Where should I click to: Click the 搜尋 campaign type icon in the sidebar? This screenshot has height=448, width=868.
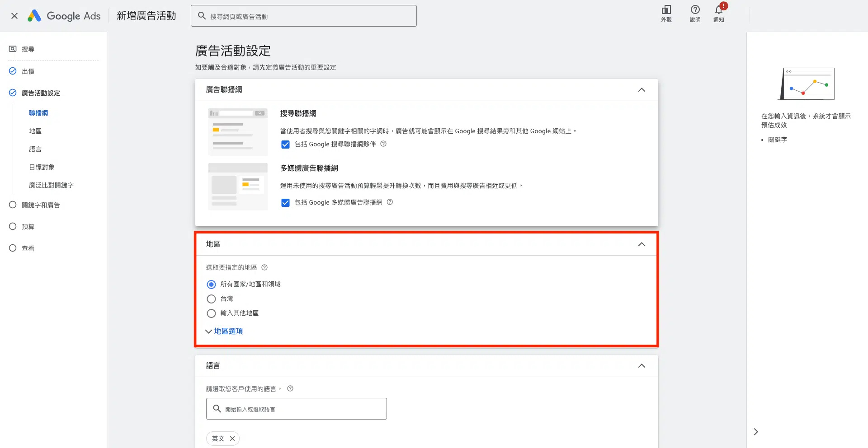point(13,49)
